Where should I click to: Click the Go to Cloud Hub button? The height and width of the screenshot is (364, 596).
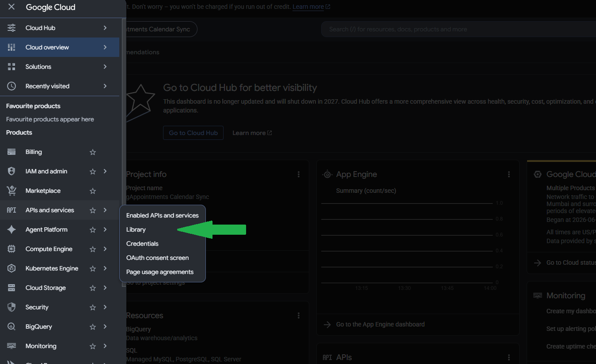(x=193, y=133)
